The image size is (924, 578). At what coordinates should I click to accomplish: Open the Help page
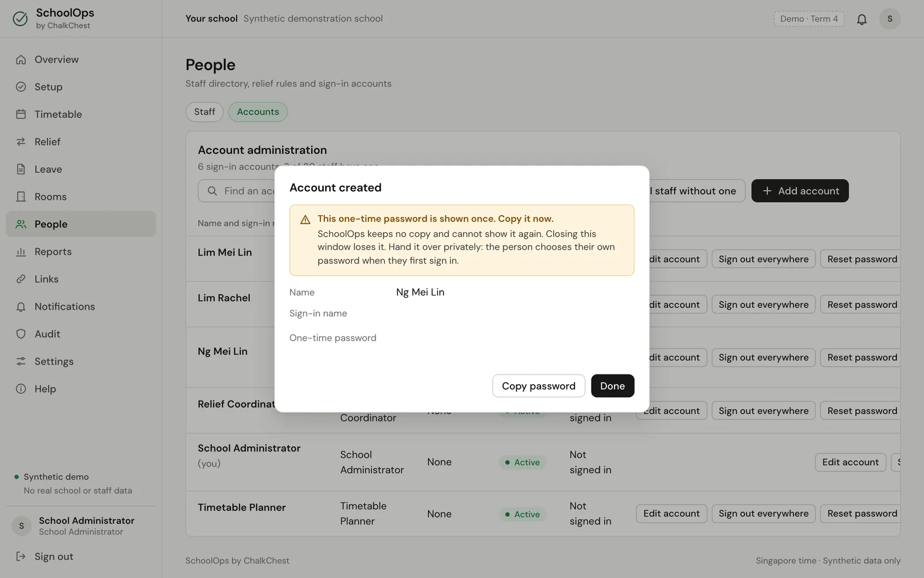[81, 389]
